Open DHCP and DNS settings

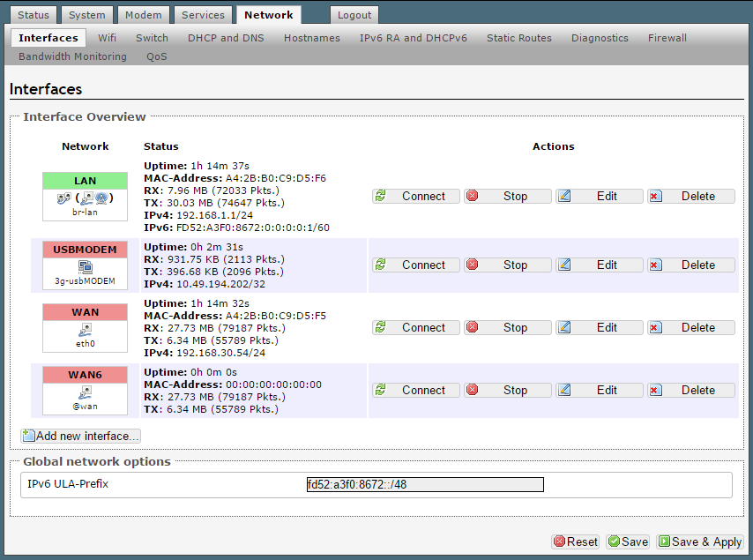226,38
